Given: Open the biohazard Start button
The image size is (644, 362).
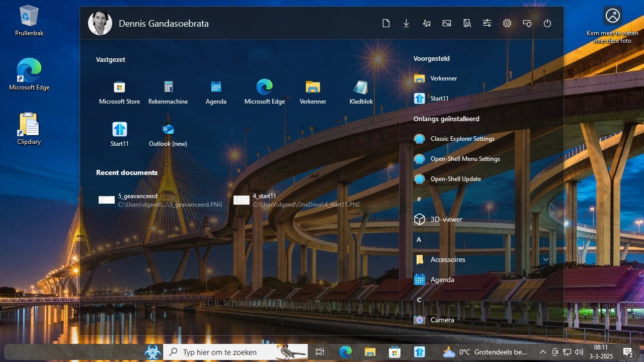Looking at the screenshot, I should click(153, 352).
